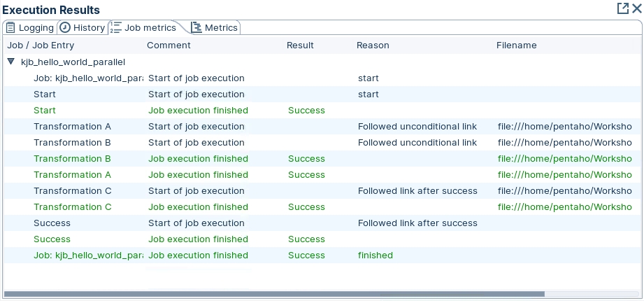Click the Metrics Gantt chart icon
The height and width of the screenshot is (301, 644).
[x=196, y=28]
